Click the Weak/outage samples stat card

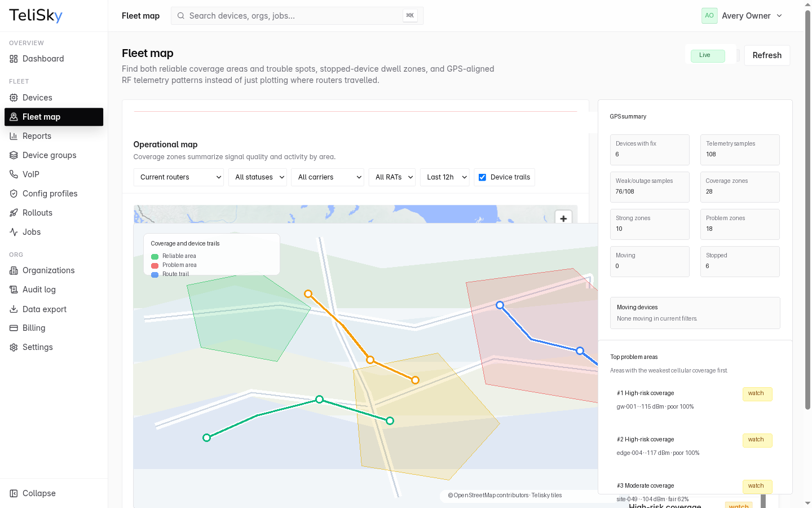[x=650, y=187]
